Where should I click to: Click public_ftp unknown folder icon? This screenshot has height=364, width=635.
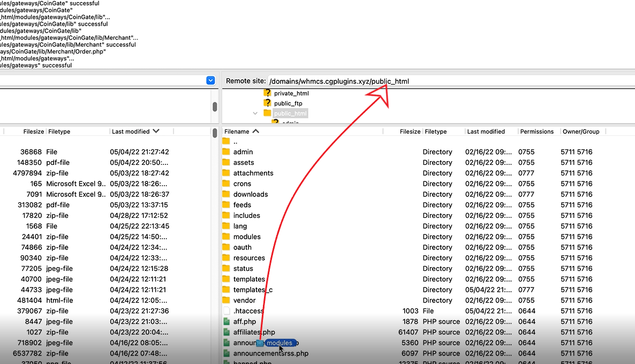point(267,103)
